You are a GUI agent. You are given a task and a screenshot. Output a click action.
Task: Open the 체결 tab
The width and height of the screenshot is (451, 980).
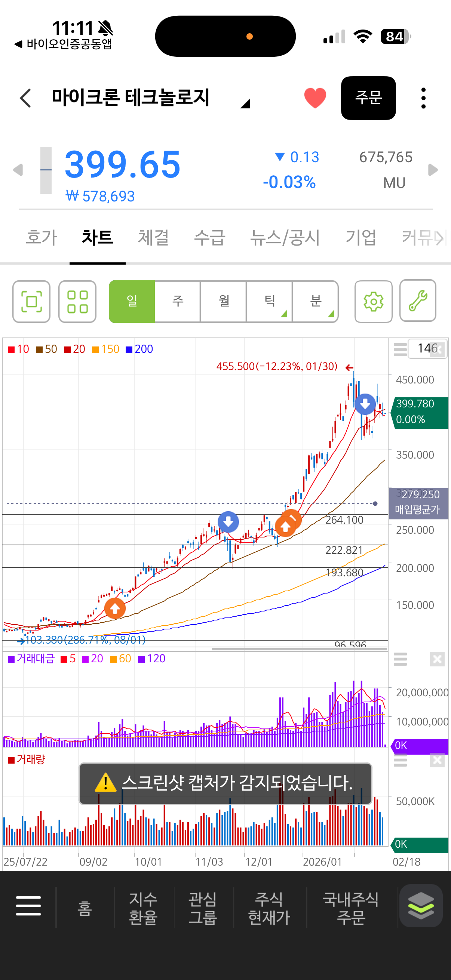click(x=153, y=237)
